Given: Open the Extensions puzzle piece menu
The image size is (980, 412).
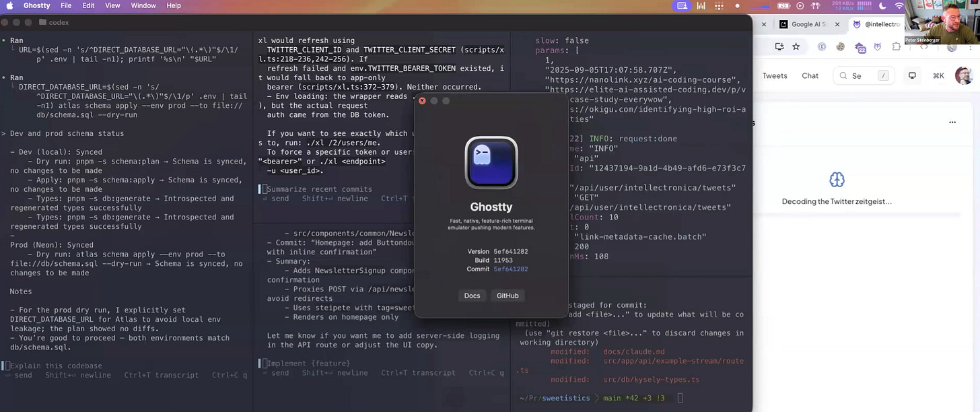Looking at the screenshot, I should pos(896,46).
